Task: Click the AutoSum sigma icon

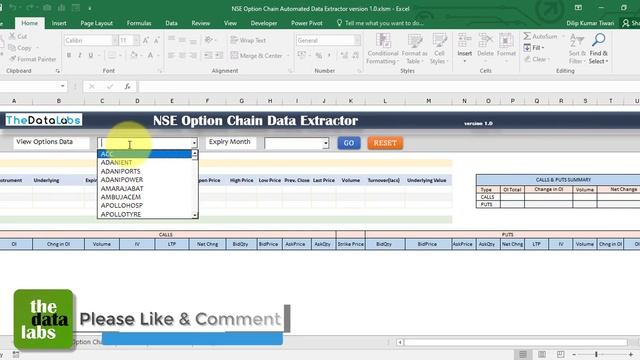Action: (x=527, y=36)
